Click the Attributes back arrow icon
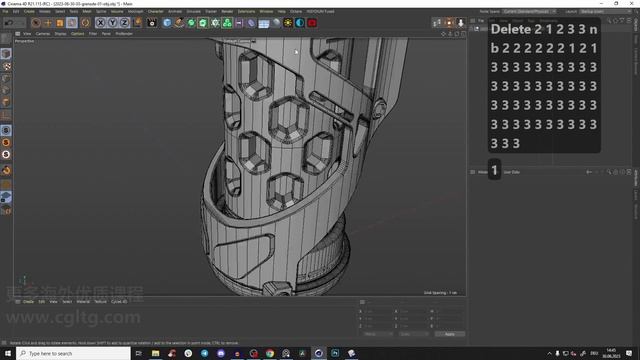Screen dimensions: 640x360 coord(589,172)
